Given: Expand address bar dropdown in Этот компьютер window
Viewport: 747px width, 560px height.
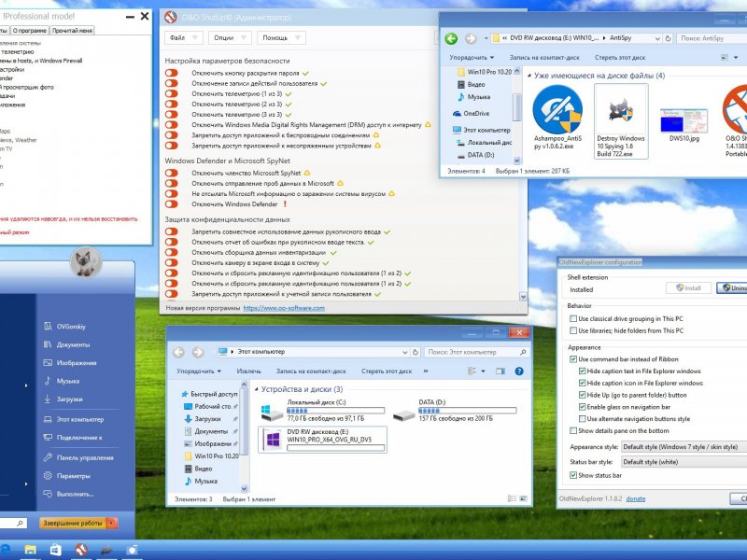Looking at the screenshot, I should [404, 353].
